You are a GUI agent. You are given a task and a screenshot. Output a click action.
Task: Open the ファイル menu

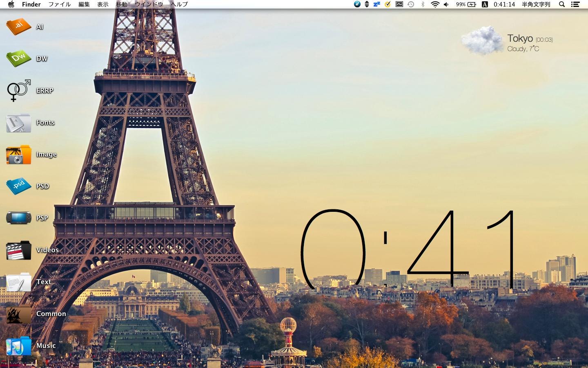(x=60, y=4)
